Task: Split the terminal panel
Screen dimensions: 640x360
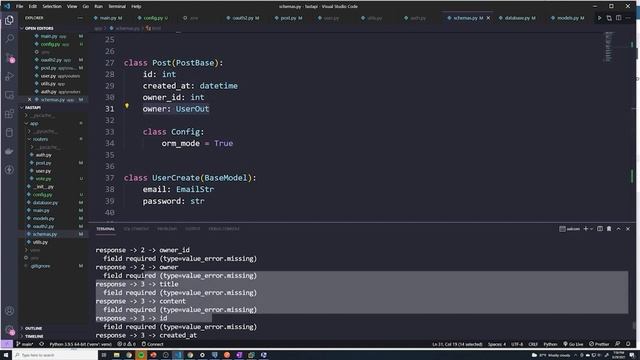Action: [600, 229]
